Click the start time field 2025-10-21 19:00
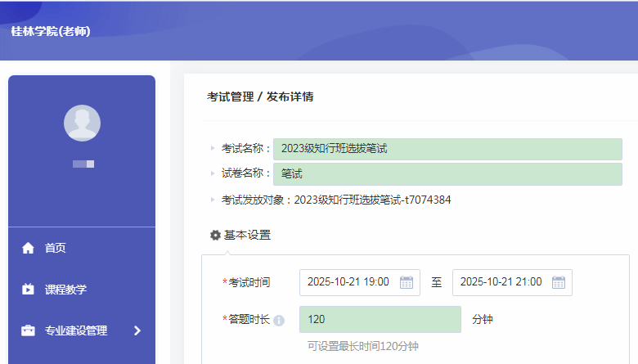 coord(349,282)
